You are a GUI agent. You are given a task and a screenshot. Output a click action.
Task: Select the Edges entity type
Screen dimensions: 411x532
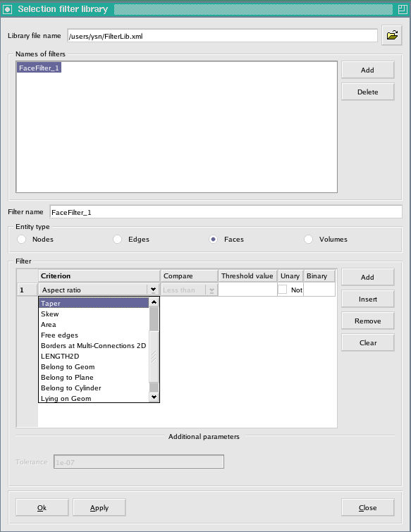pyautogui.click(x=118, y=239)
